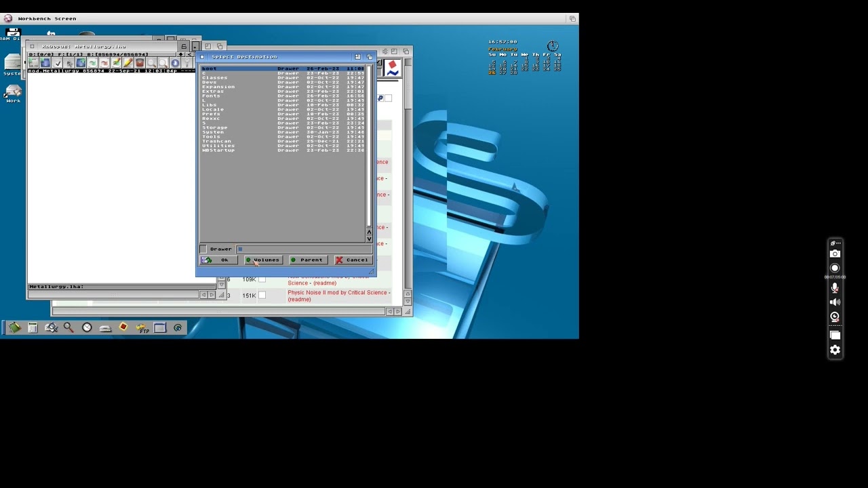
Task: Go up with the Parent button
Action: tap(308, 260)
